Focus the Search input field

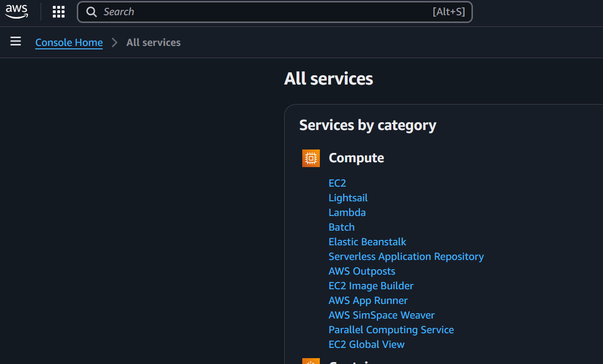[x=275, y=12]
